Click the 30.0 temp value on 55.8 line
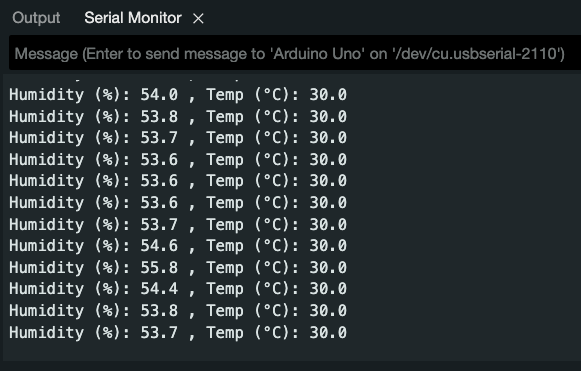This screenshot has width=581, height=371. [328, 268]
